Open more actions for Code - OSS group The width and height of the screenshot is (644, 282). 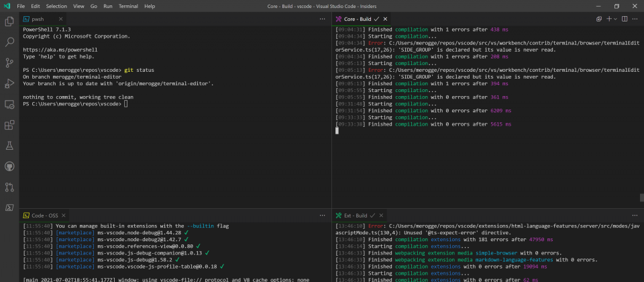click(x=323, y=216)
